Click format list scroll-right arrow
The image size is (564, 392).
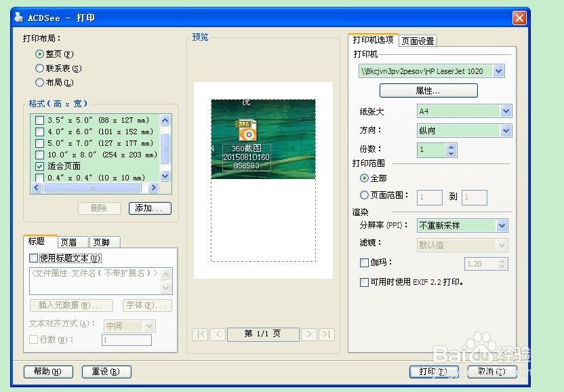(154, 188)
